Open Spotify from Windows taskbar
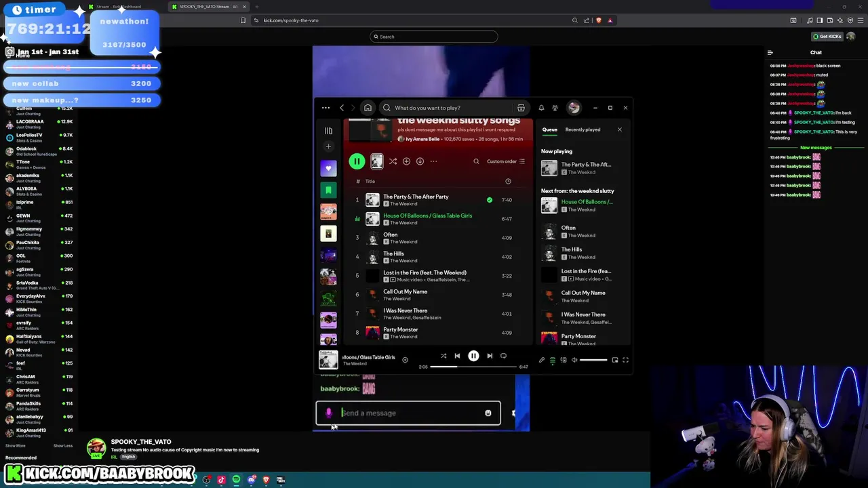The width and height of the screenshot is (868, 488). click(236, 480)
